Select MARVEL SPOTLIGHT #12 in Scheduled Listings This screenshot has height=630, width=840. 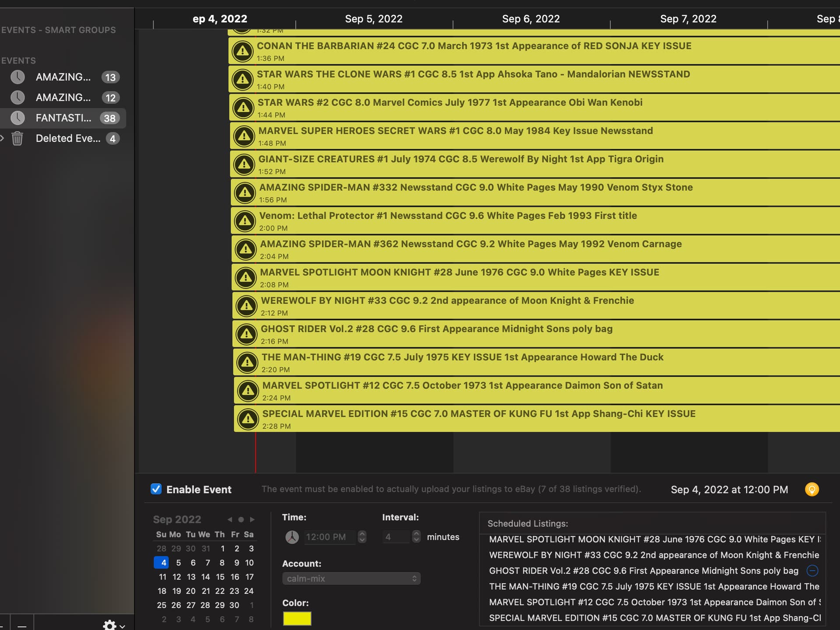654,602
